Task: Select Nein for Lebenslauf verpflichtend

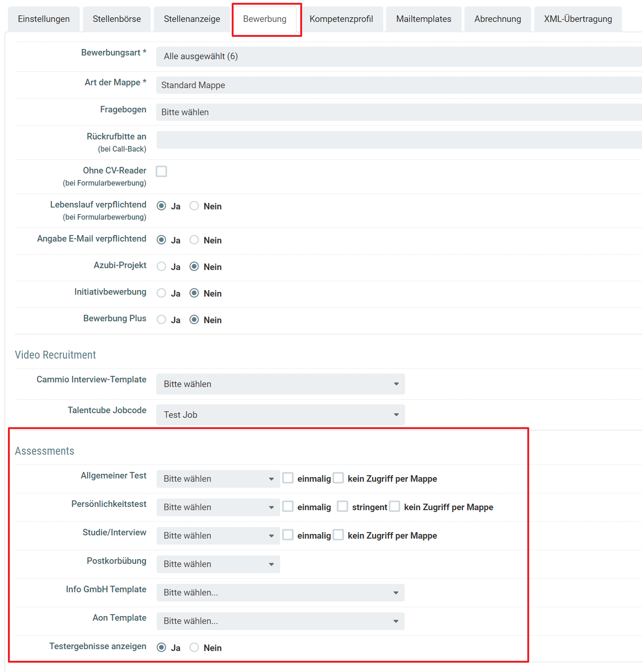Action: tap(194, 206)
